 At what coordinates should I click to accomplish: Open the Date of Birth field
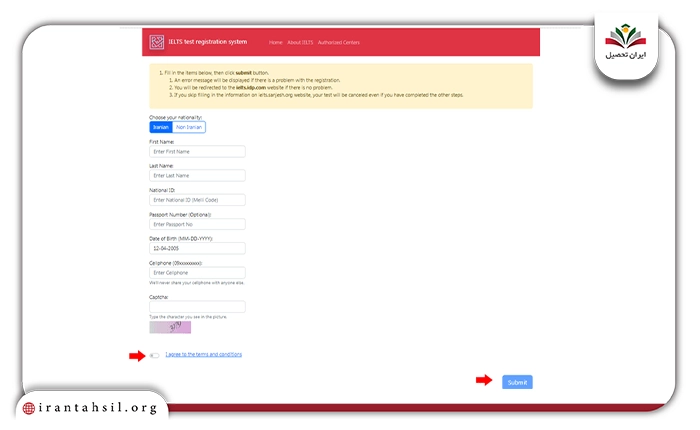click(x=197, y=248)
